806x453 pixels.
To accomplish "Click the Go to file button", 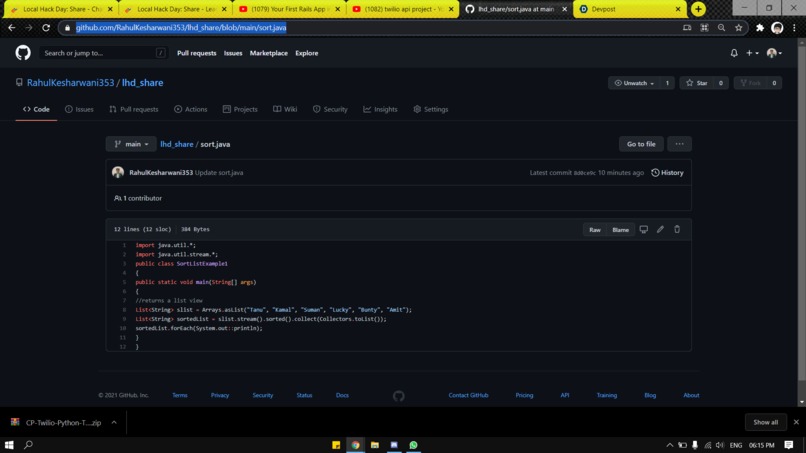I will (x=641, y=144).
